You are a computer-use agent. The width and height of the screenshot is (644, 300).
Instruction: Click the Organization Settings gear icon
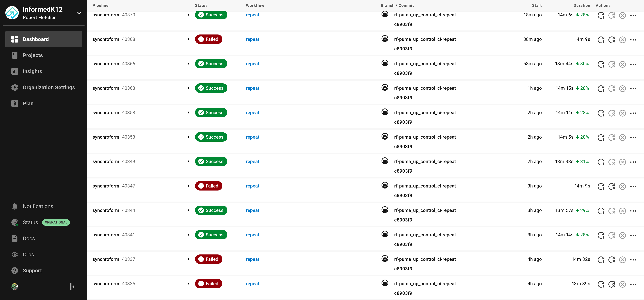pos(14,87)
